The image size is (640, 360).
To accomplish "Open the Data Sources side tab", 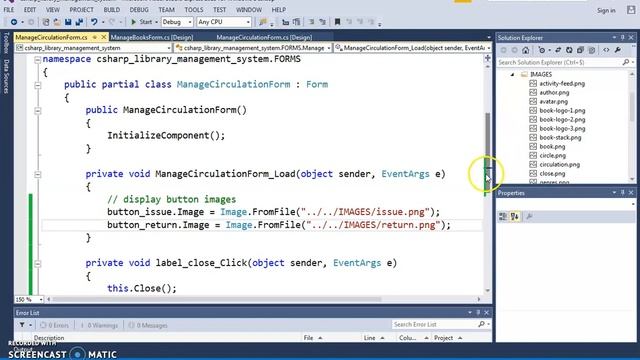I will [x=6, y=76].
